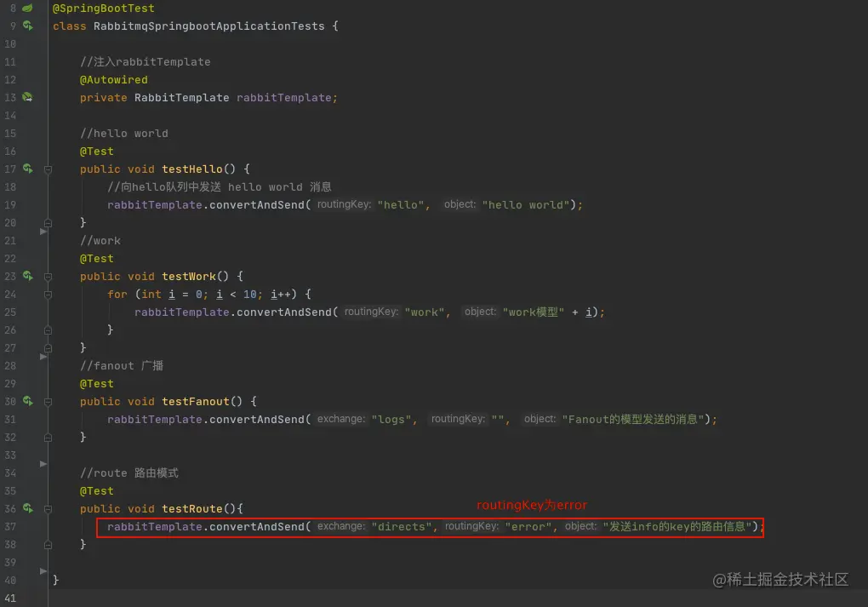The image size is (868, 607).
Task: Collapse the for loop at line 24
Action: (x=49, y=295)
